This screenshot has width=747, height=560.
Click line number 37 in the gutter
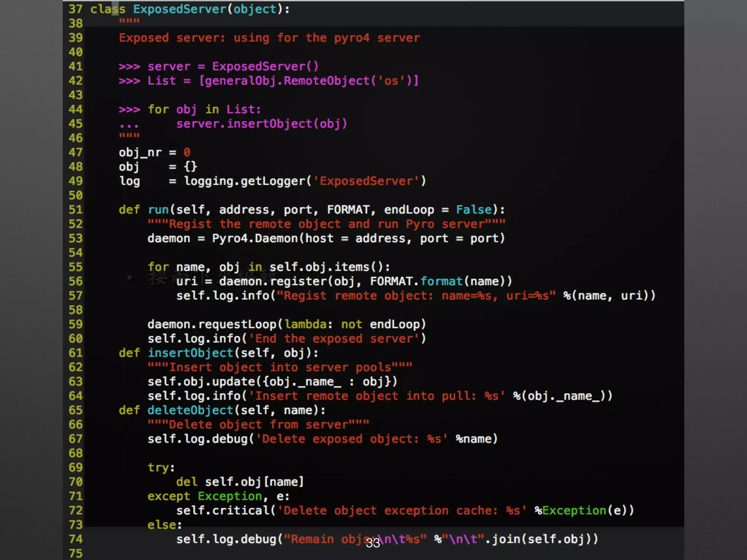(x=76, y=9)
